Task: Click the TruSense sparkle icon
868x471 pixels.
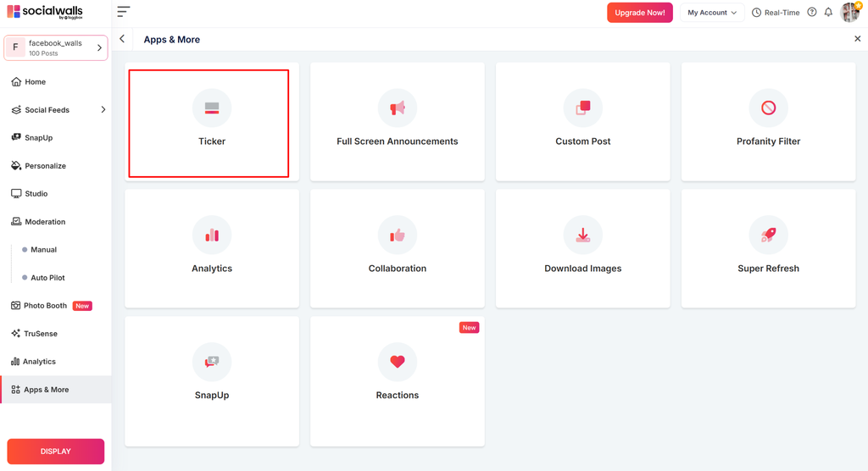Action: (x=15, y=333)
